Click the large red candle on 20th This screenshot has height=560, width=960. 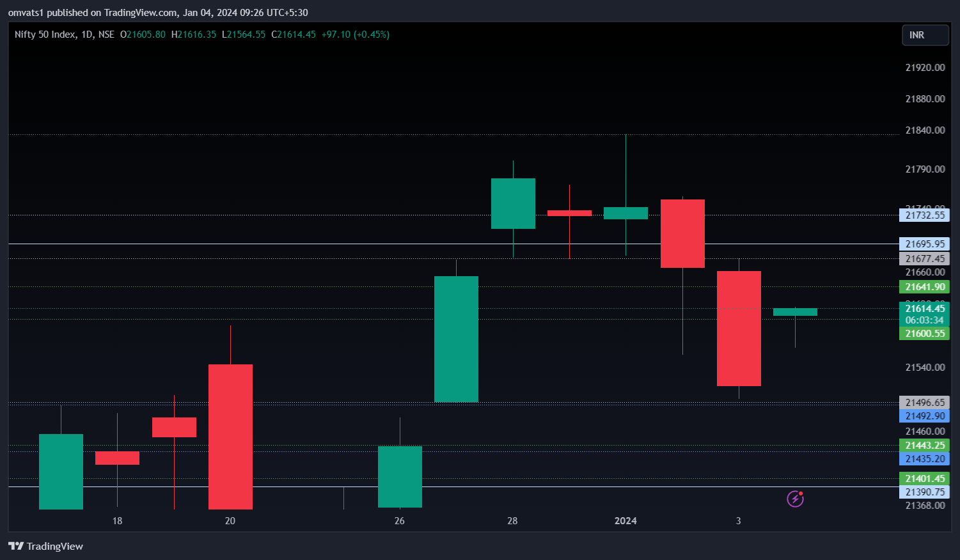pos(230,437)
